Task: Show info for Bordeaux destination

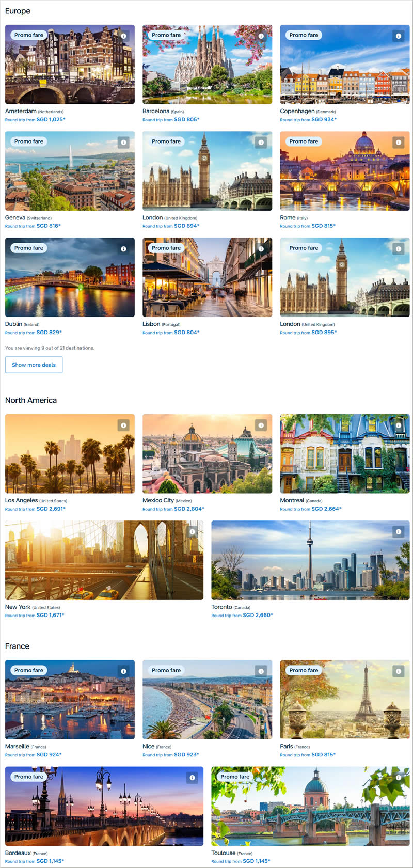Action: tap(192, 778)
